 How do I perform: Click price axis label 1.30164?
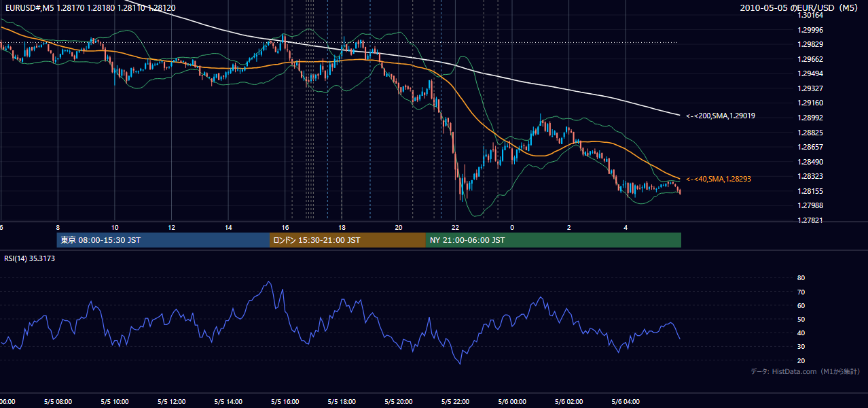click(x=810, y=15)
